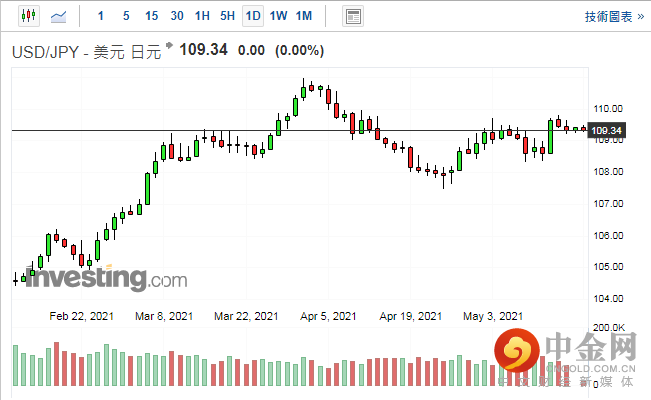Select the 1M timeframe
The image size is (651, 400).
click(304, 16)
